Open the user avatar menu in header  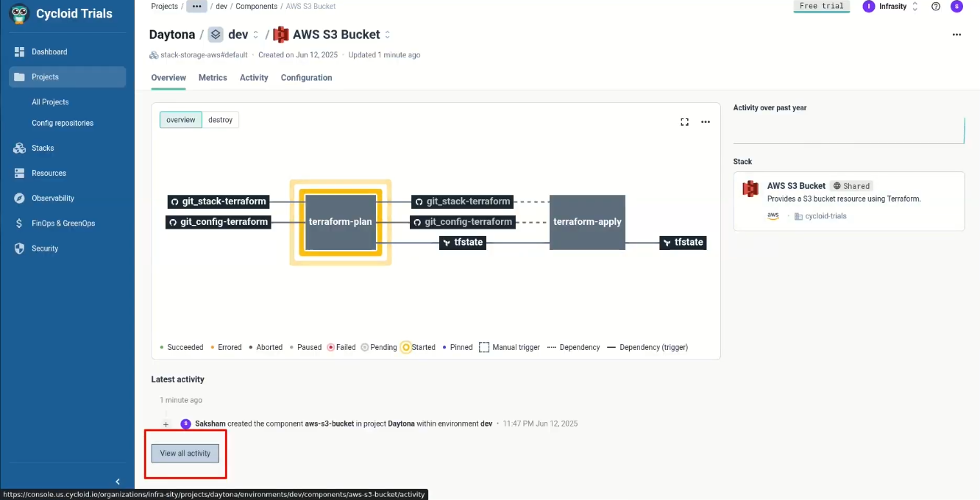tap(956, 7)
